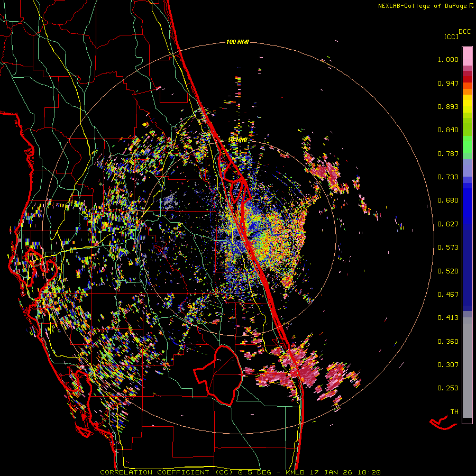
Task: Click the 100 NMI range ring label
Action: (x=237, y=42)
